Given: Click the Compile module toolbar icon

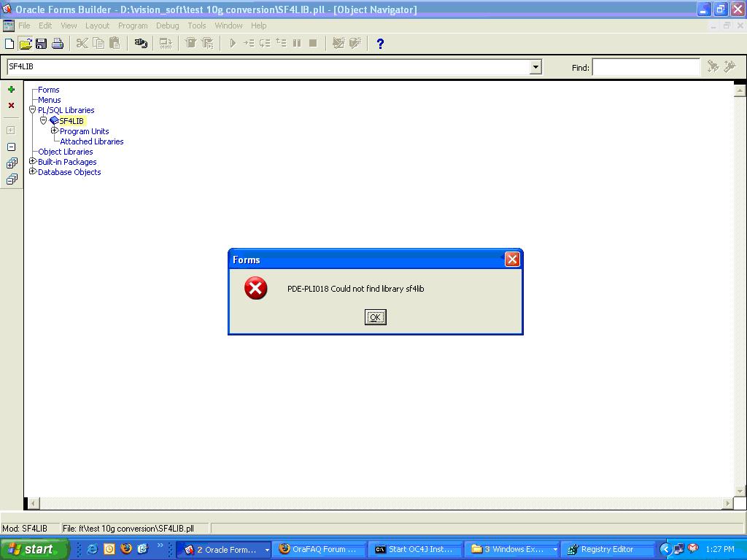Looking at the screenshot, I should point(166,44).
